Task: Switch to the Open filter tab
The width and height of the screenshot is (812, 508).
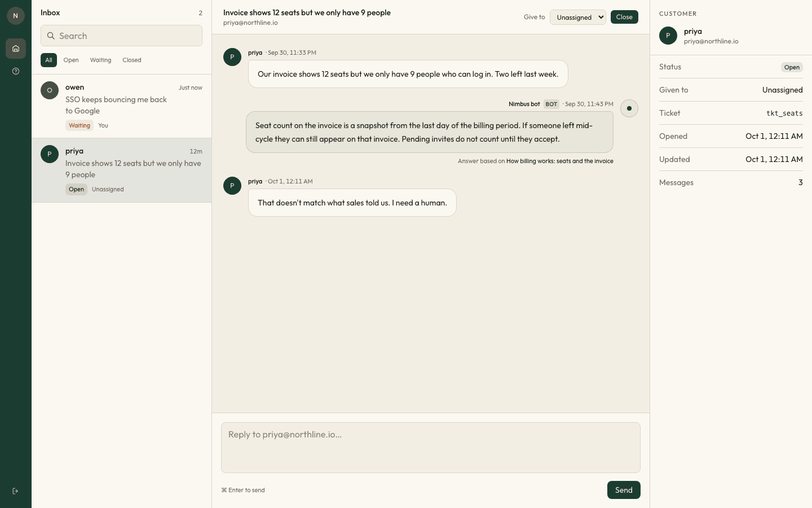Action: pos(71,60)
